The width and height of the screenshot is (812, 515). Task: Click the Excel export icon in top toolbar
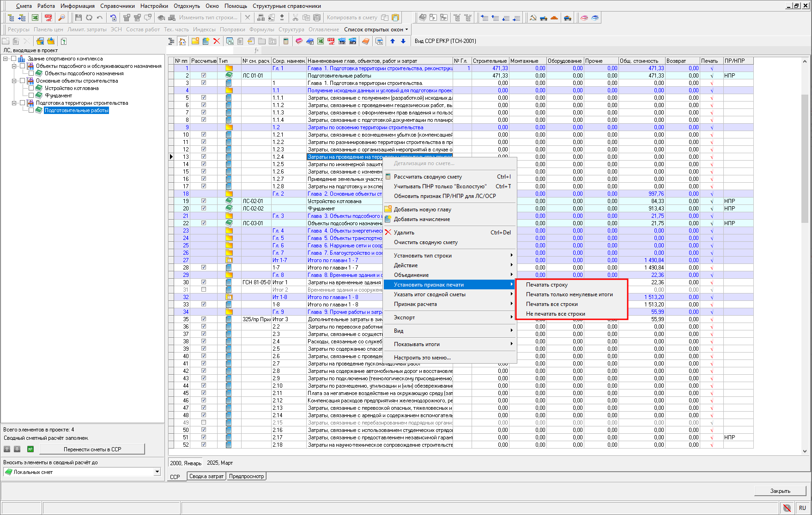(35, 18)
